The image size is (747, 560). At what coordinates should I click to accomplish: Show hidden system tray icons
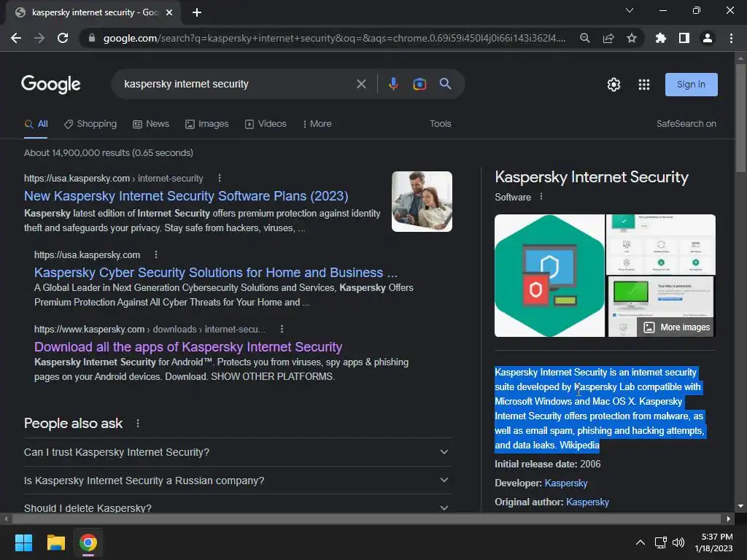tap(640, 542)
